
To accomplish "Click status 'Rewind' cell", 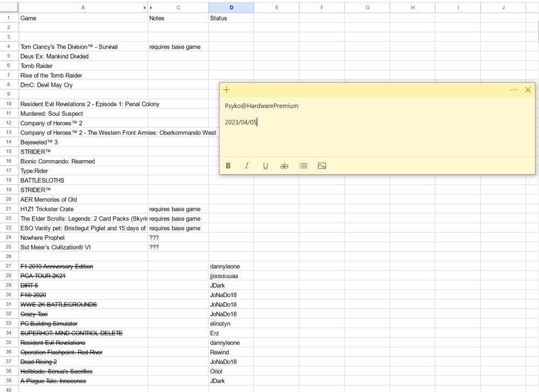I will 231,352.
